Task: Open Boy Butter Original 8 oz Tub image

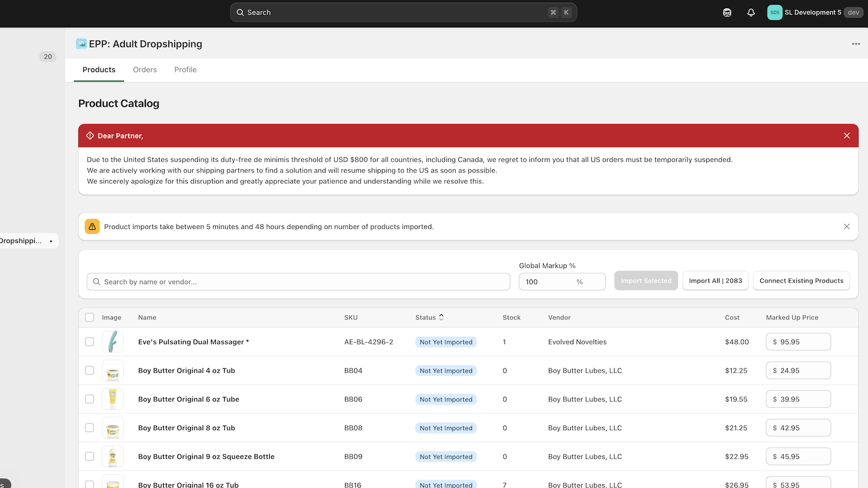Action: coord(113,428)
